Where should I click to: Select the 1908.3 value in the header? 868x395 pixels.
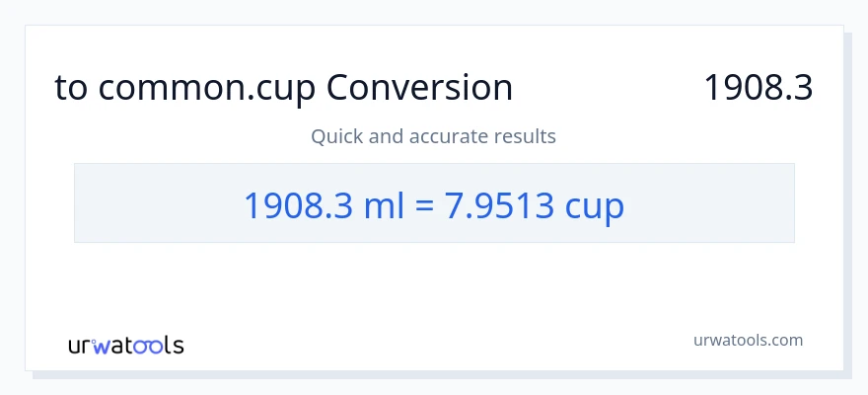pos(758,88)
